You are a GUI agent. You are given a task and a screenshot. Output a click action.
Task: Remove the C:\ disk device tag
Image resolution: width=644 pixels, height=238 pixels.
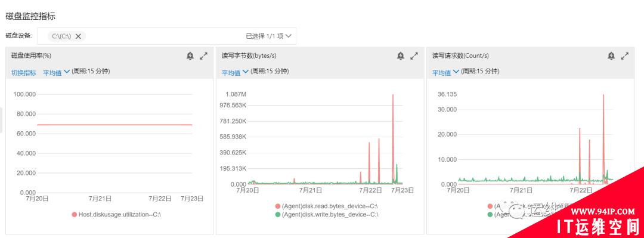(x=78, y=36)
